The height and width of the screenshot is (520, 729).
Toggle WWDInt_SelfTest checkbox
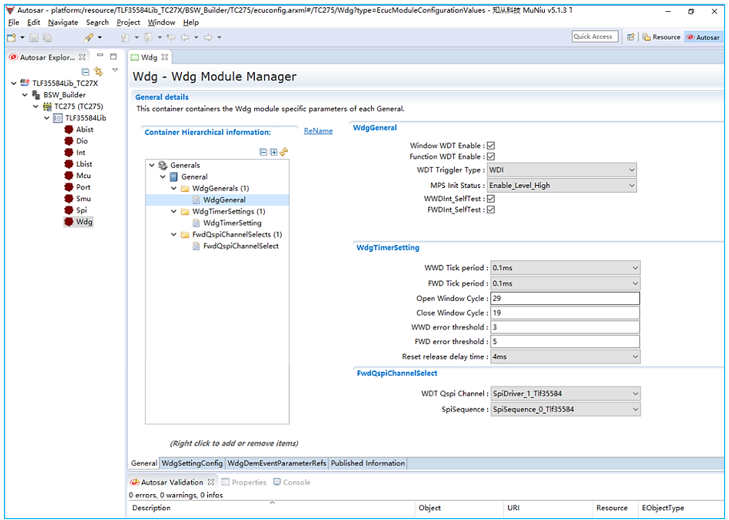(491, 199)
